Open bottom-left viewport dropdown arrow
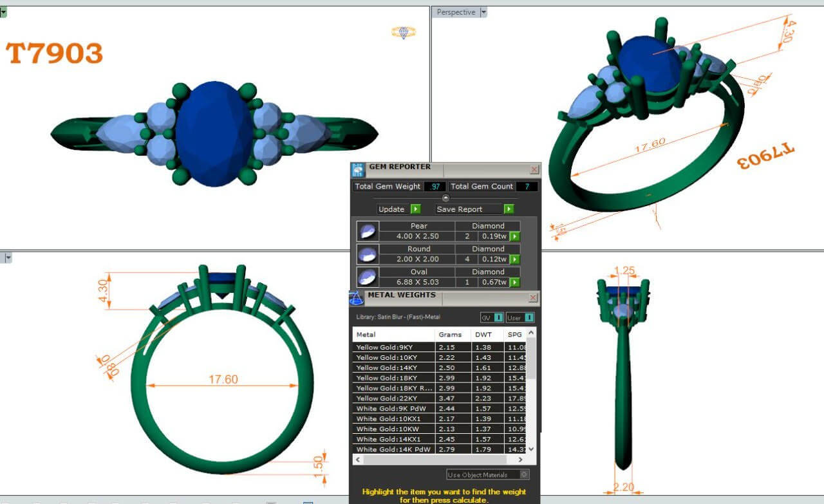 tap(8, 258)
